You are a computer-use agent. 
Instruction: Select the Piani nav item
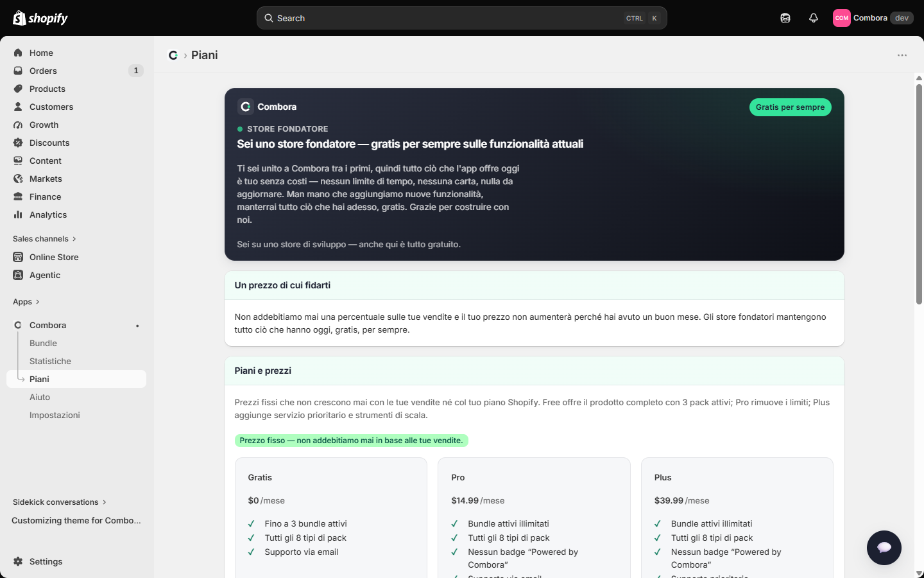point(76,379)
